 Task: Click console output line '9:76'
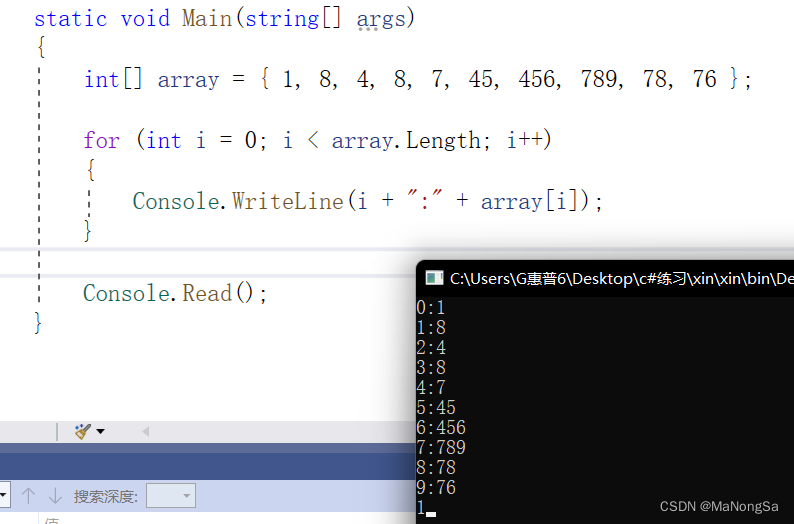(435, 488)
